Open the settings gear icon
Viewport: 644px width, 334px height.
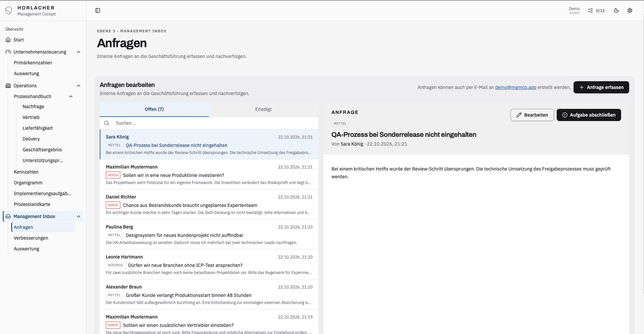(x=630, y=10)
